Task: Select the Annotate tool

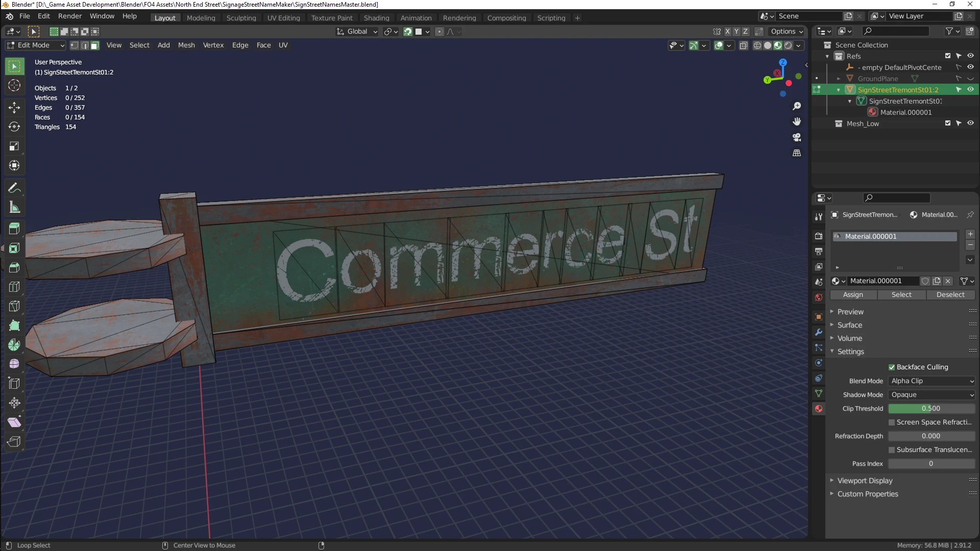Action: (14, 188)
